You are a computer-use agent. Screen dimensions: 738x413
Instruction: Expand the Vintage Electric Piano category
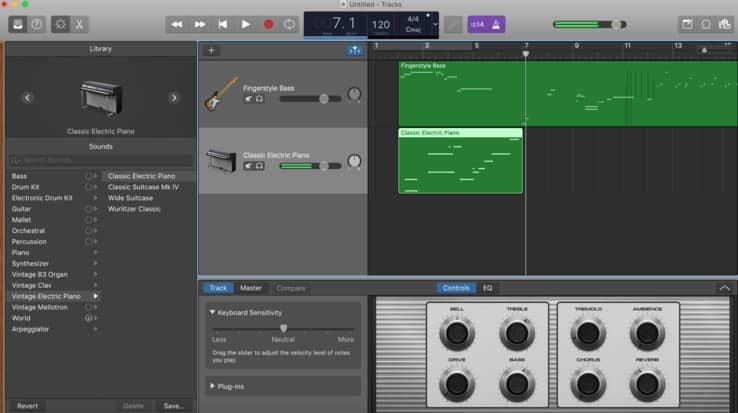[96, 296]
